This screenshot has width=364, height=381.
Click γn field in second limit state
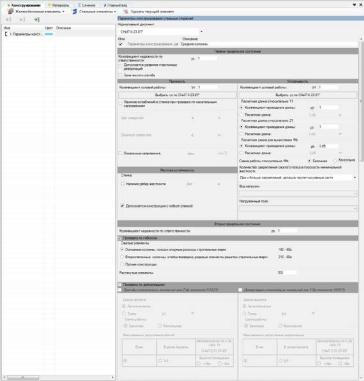tap(287, 231)
